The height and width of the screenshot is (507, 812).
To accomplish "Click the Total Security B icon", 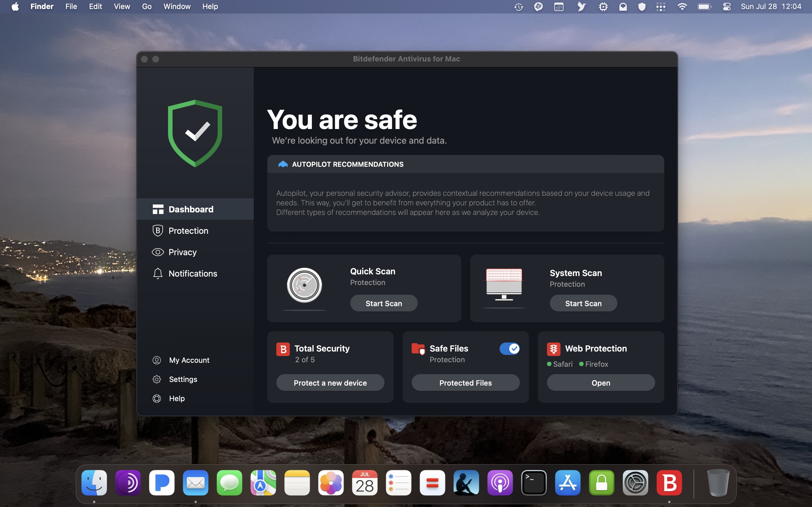I will 283,349.
